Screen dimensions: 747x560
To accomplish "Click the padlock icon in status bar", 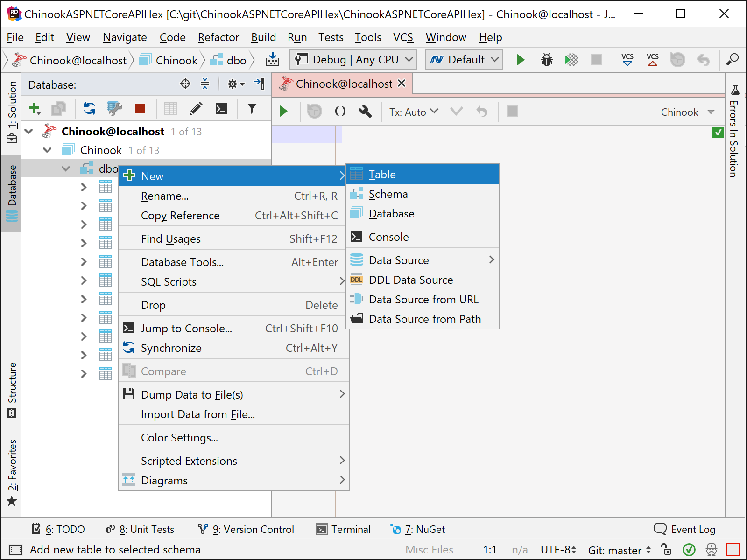I will pos(667,550).
